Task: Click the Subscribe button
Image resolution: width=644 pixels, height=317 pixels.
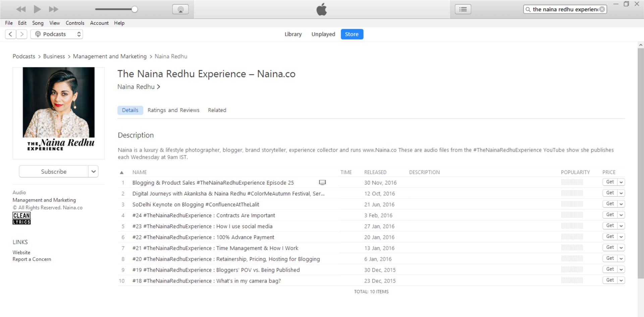Action: 54,171
